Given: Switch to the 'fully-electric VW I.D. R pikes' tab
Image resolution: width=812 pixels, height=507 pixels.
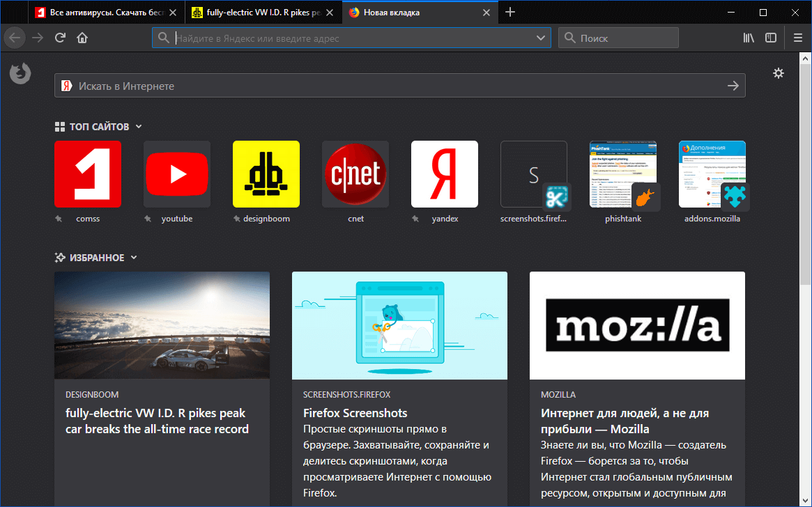Looking at the screenshot, I should [x=258, y=12].
